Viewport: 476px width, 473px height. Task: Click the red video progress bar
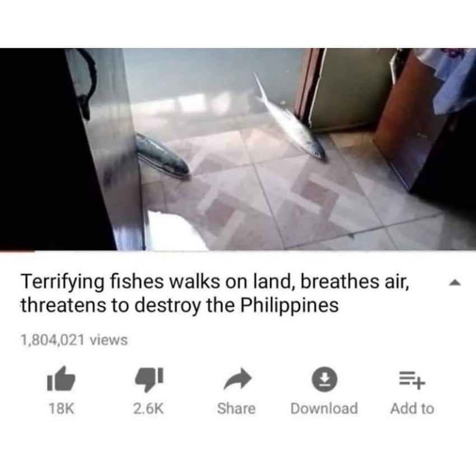pos(17,251)
